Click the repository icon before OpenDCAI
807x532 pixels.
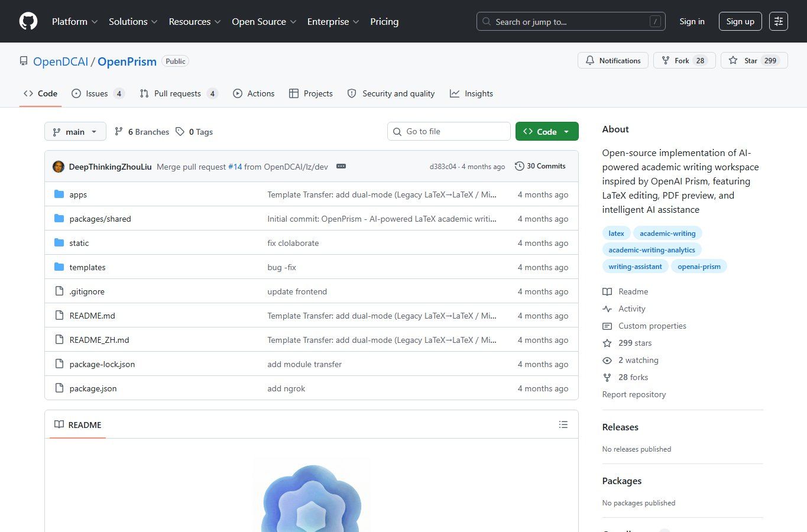[x=24, y=61]
